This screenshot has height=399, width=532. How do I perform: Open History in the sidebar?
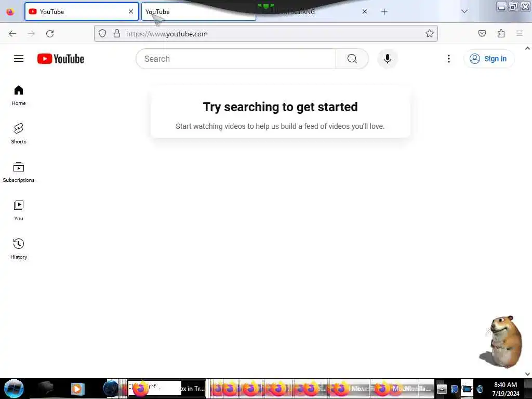coord(19,249)
